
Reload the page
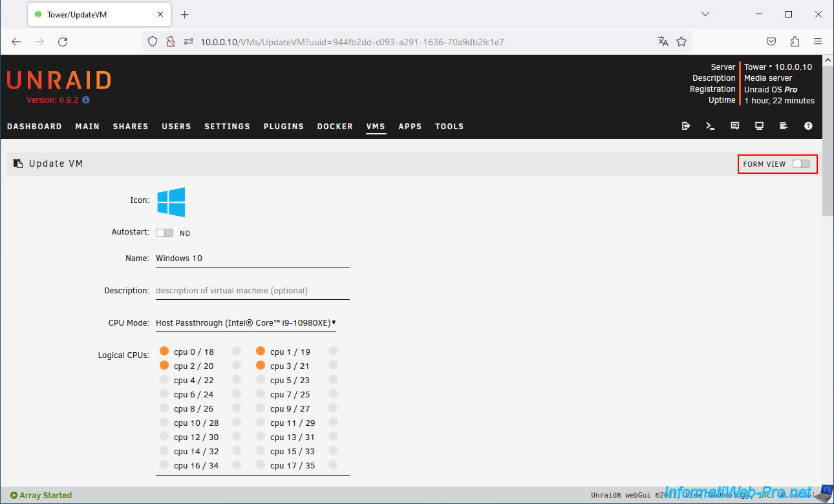[63, 41]
